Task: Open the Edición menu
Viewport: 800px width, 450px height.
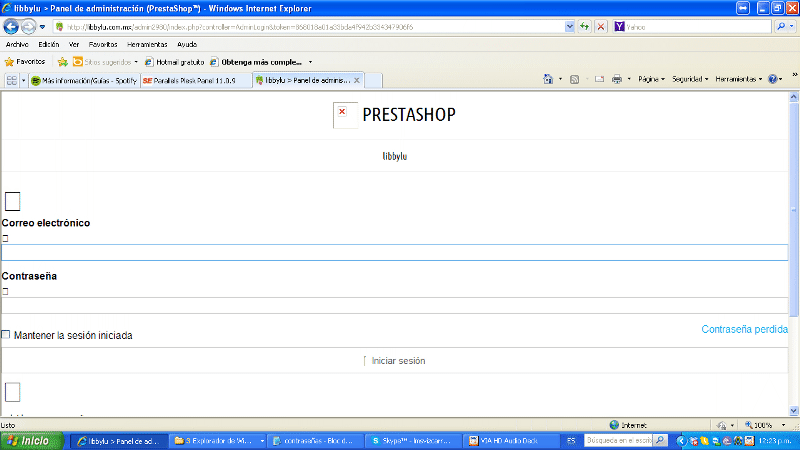Action: (48, 44)
